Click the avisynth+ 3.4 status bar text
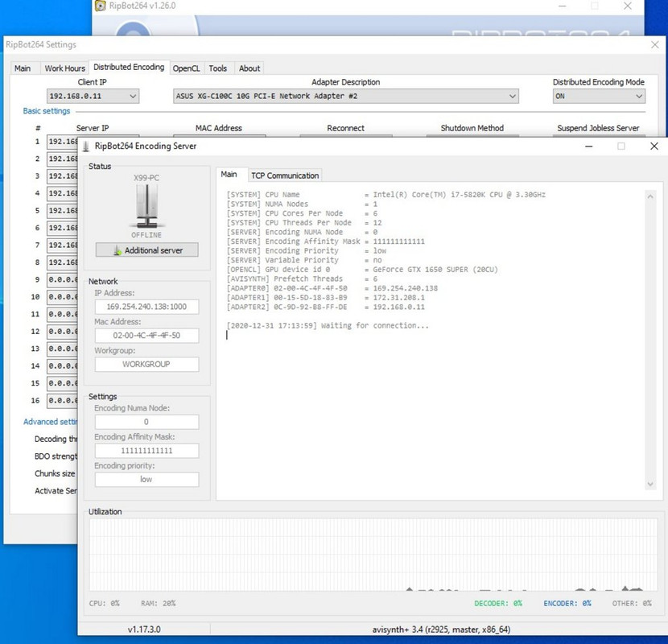 (441, 629)
